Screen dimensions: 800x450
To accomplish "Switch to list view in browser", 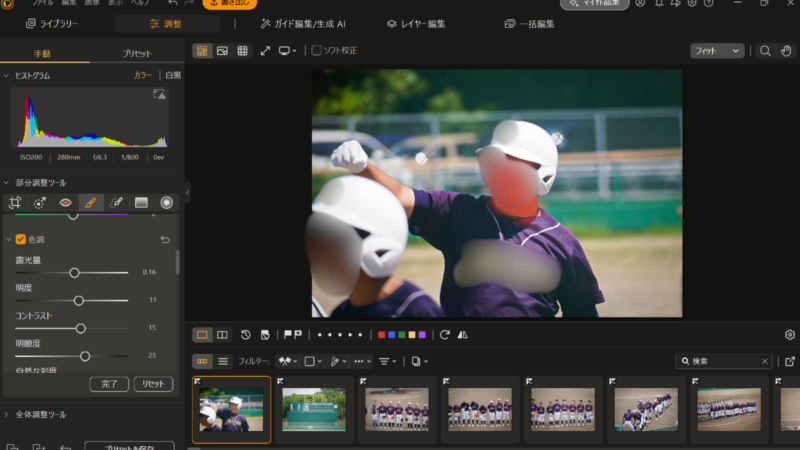I will click(223, 361).
